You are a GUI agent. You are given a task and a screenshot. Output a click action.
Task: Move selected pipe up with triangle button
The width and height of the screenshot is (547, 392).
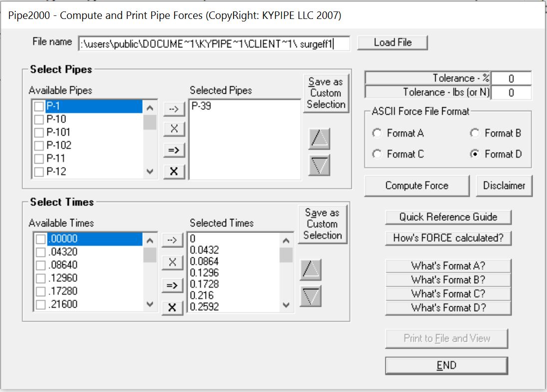[x=319, y=139]
